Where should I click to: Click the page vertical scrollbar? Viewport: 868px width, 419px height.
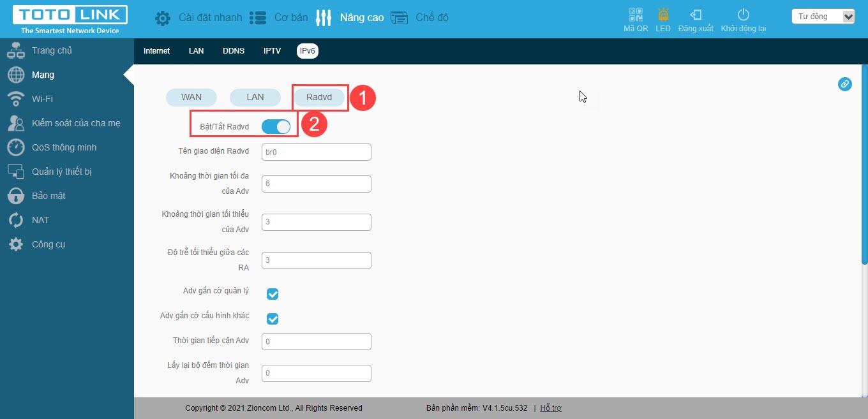coord(865,165)
